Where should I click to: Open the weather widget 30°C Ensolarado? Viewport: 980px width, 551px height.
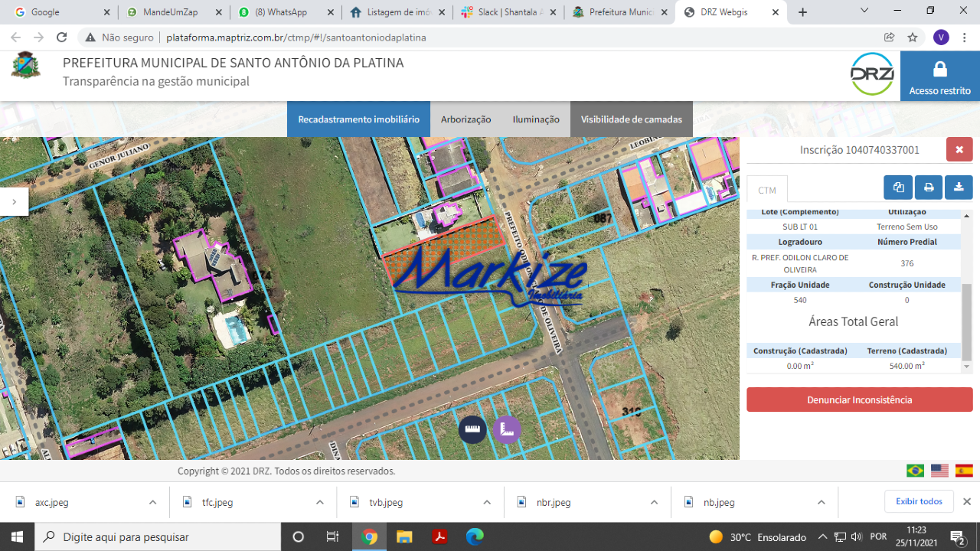pyautogui.click(x=757, y=536)
